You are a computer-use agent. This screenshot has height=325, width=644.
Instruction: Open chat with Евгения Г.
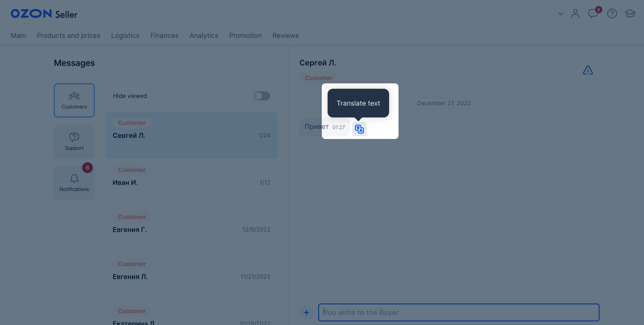point(192,229)
